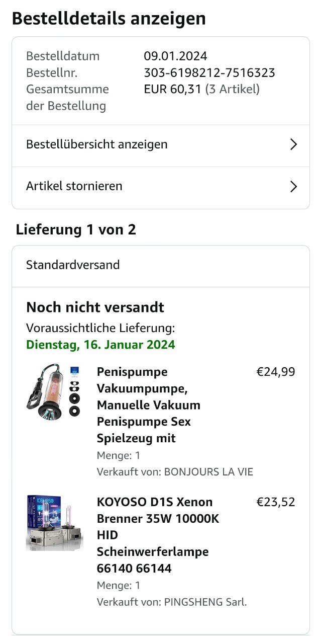The height and width of the screenshot is (644, 321).
Task: Click the Noch nicht versandt status heading
Action: 95,307
